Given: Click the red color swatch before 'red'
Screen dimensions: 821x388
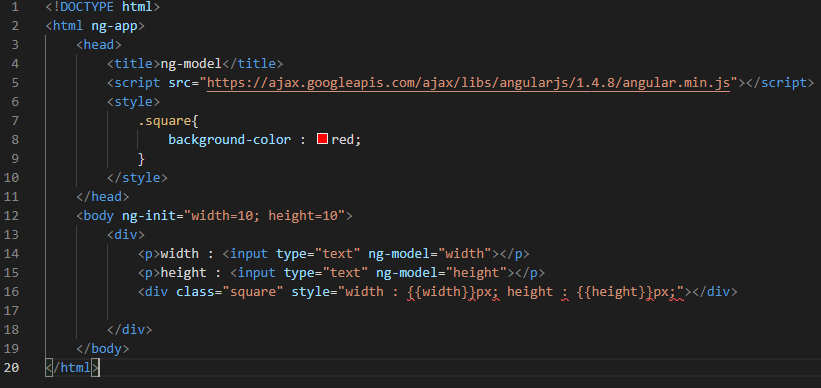Looking at the screenshot, I should point(322,139).
